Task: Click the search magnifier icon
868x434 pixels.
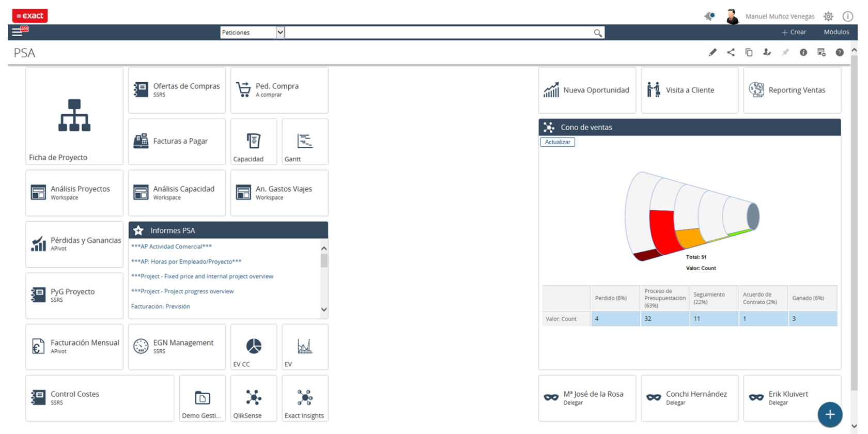Action: coord(598,33)
